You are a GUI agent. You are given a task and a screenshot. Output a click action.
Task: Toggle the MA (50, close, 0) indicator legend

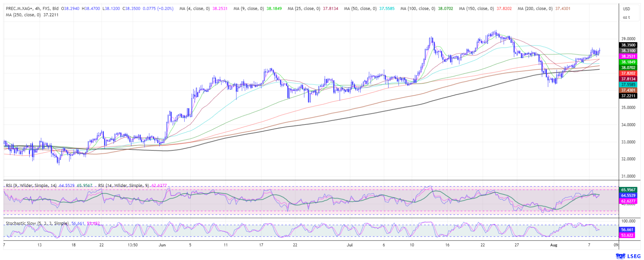tap(360, 9)
